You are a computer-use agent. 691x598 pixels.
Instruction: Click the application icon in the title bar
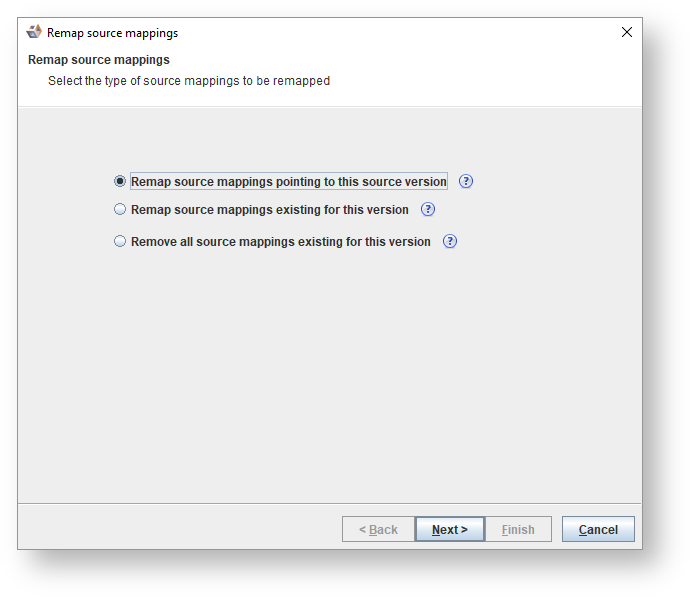tap(34, 32)
